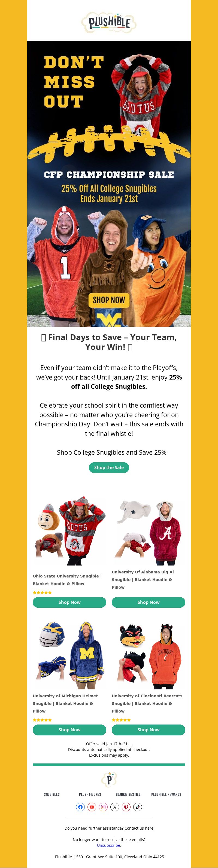Click the Unsubscribe link
The height and width of the screenshot is (868, 218).
(109, 845)
